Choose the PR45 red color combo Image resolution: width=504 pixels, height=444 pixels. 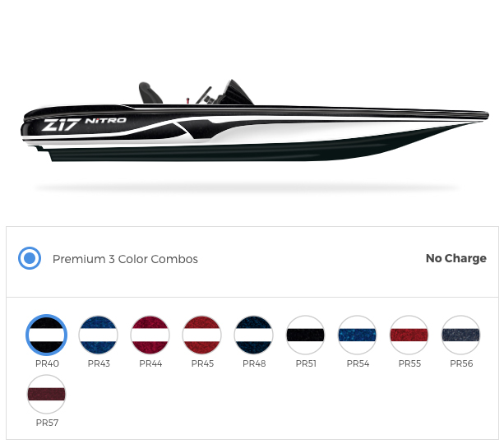[x=202, y=335]
